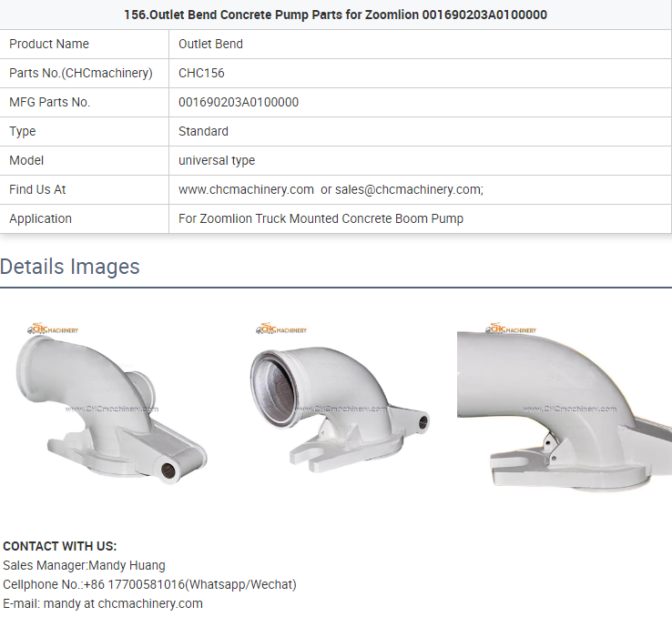Click the CHC156 parts number value
The width and height of the screenshot is (672, 617).
[201, 73]
